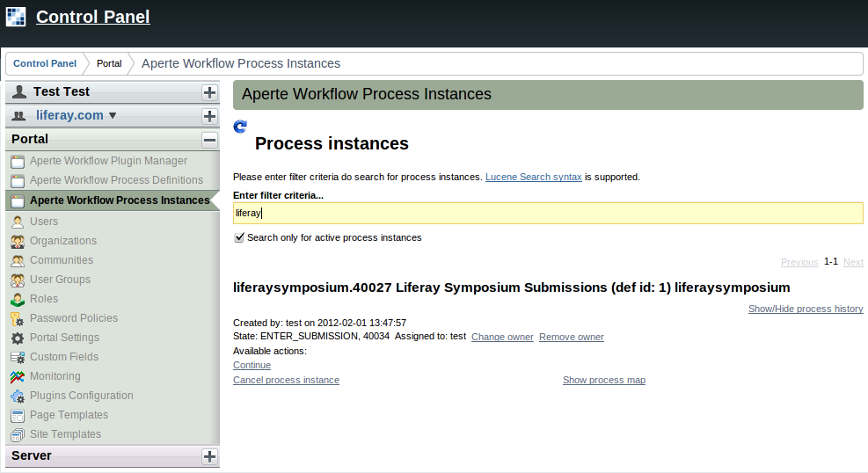
Task: Click Show process map link
Action: click(604, 380)
